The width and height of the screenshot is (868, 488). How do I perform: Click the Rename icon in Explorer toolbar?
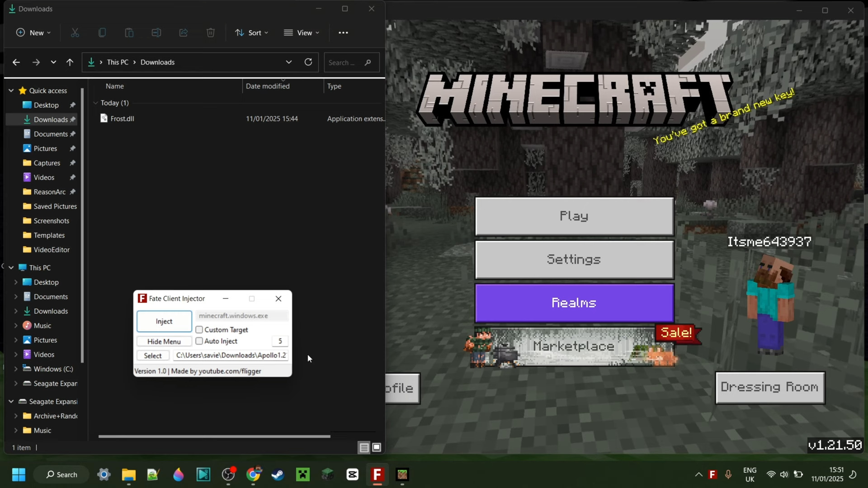click(x=156, y=33)
